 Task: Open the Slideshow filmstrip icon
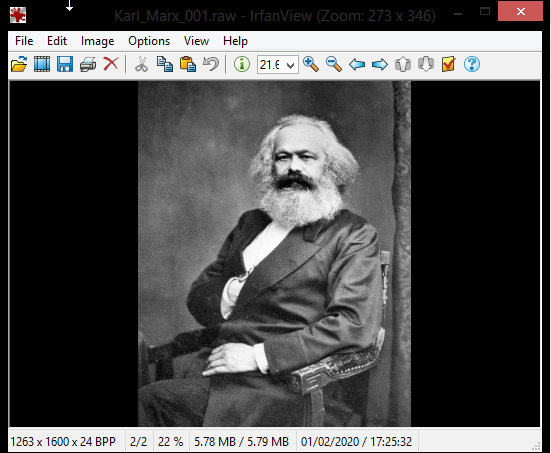pyautogui.click(x=42, y=64)
